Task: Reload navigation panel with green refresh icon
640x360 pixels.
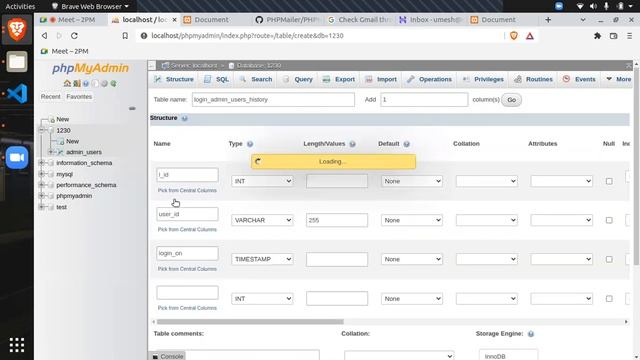Action: tap(113, 83)
